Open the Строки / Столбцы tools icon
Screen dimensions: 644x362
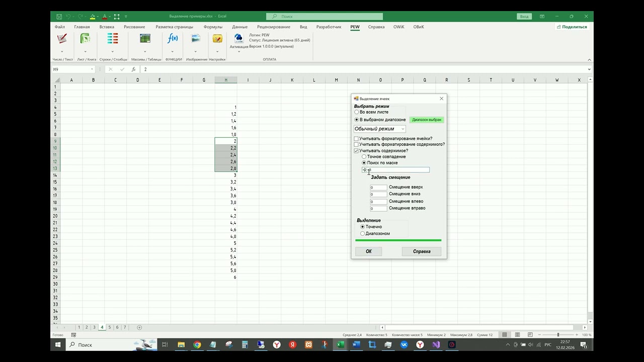point(113,39)
